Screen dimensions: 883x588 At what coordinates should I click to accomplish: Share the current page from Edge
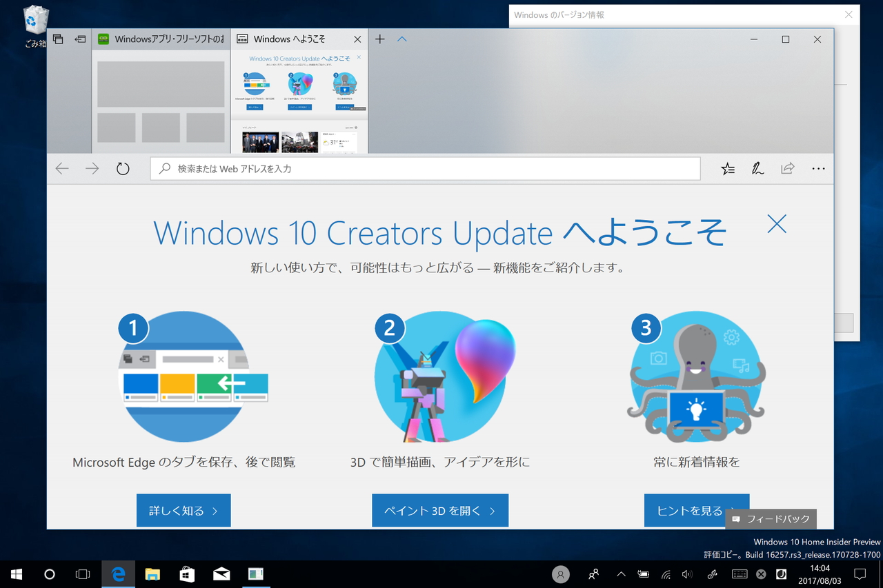coord(788,168)
